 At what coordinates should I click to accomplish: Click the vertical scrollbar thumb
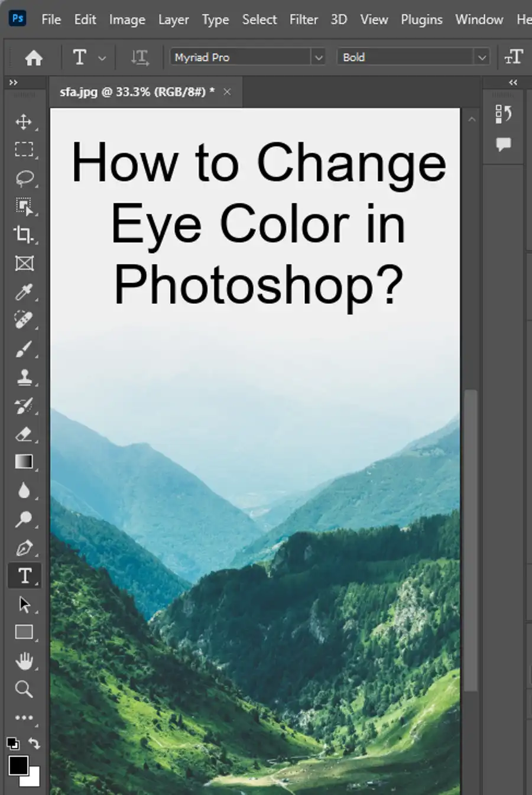(471, 540)
